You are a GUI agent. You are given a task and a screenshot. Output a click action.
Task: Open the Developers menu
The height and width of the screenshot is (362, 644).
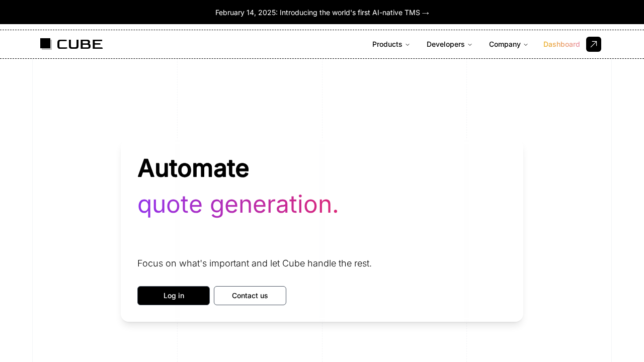click(445, 44)
